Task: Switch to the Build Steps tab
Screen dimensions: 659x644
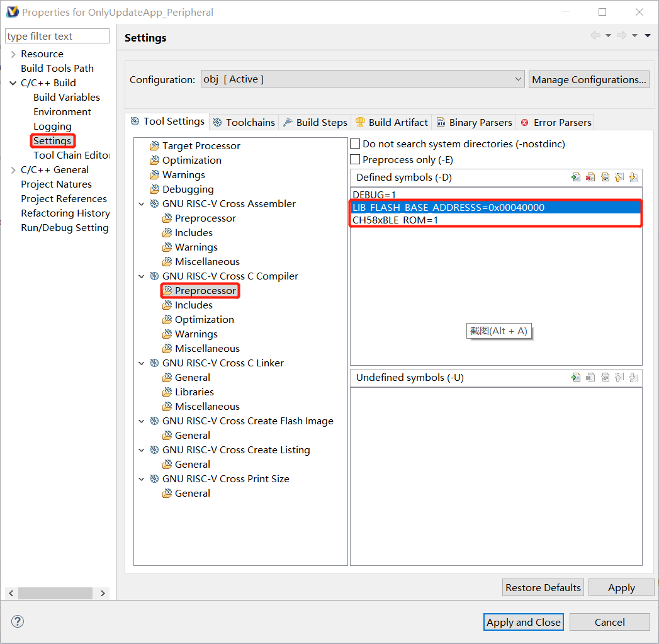Action: pyautogui.click(x=315, y=122)
